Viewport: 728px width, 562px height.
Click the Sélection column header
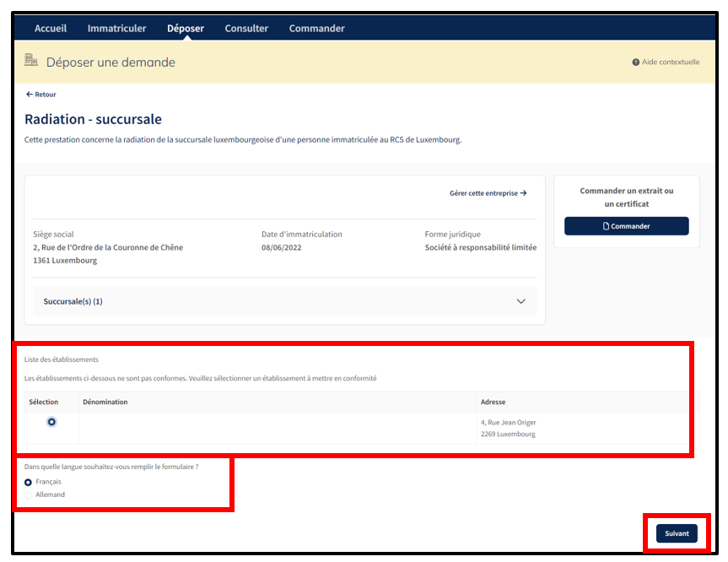(x=44, y=402)
